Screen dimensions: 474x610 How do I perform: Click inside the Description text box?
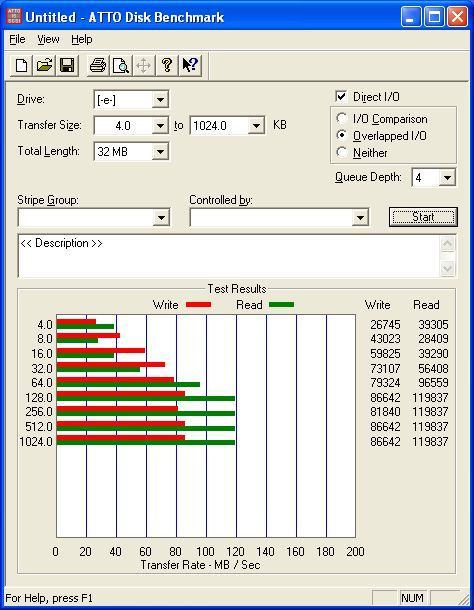(230, 256)
